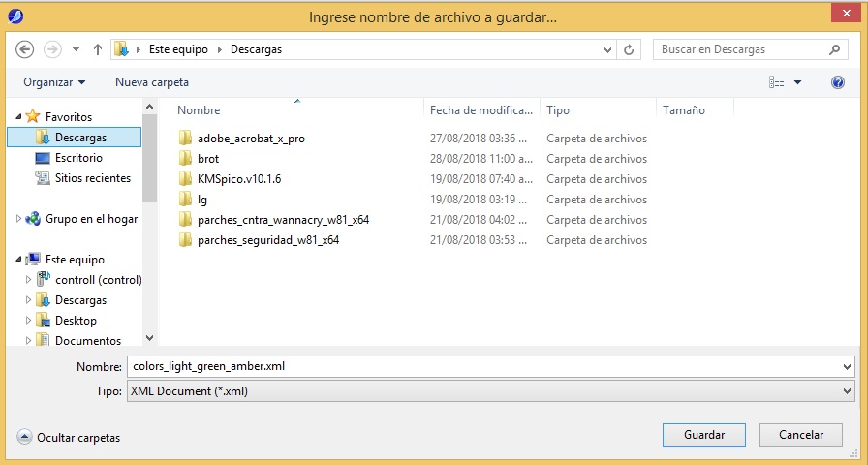Image resolution: width=868 pixels, height=465 pixels.
Task: Click the view options icon
Action: 777,82
